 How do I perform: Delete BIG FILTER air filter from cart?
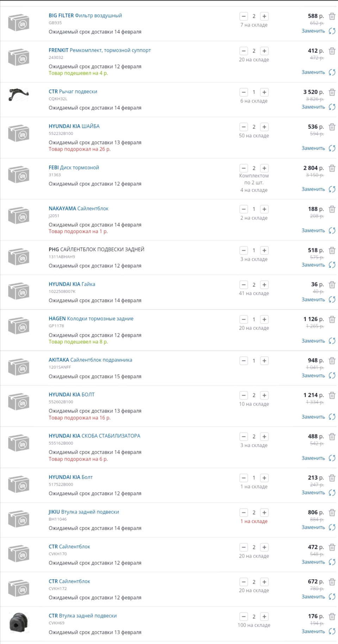coord(332,16)
